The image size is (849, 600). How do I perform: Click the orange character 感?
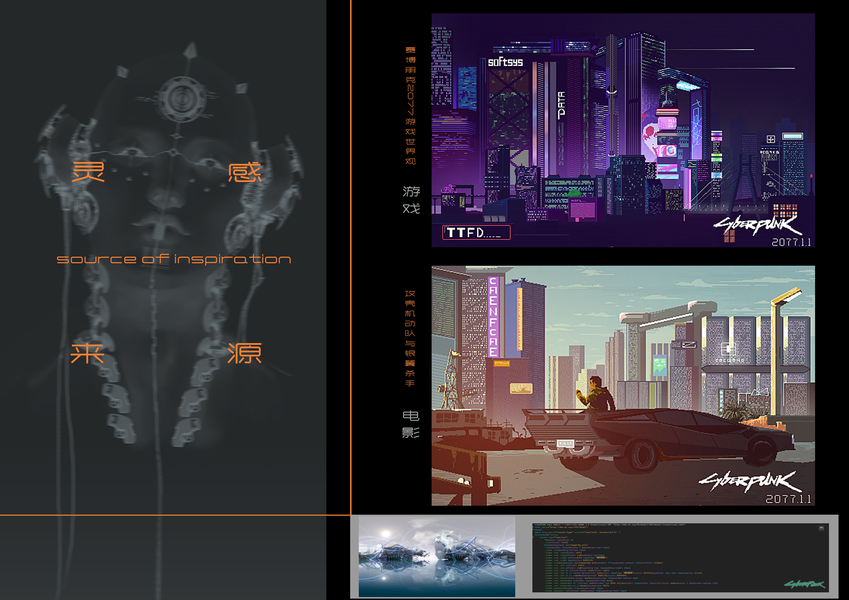245,172
